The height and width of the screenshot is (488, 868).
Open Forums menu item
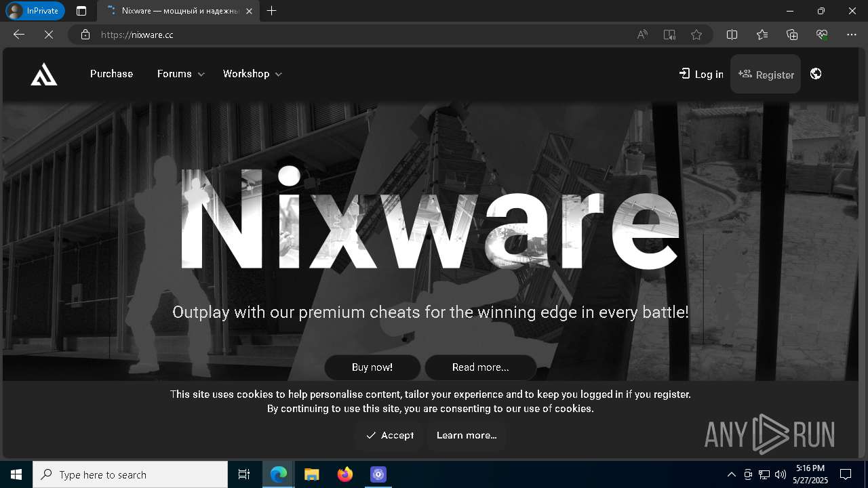pos(174,74)
